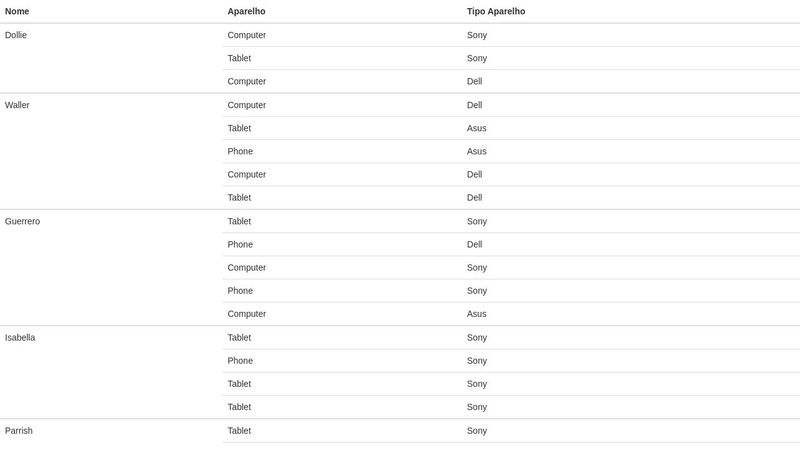Click the Dell cell in Dollie's rows
The image size is (800, 450).
pyautogui.click(x=474, y=81)
